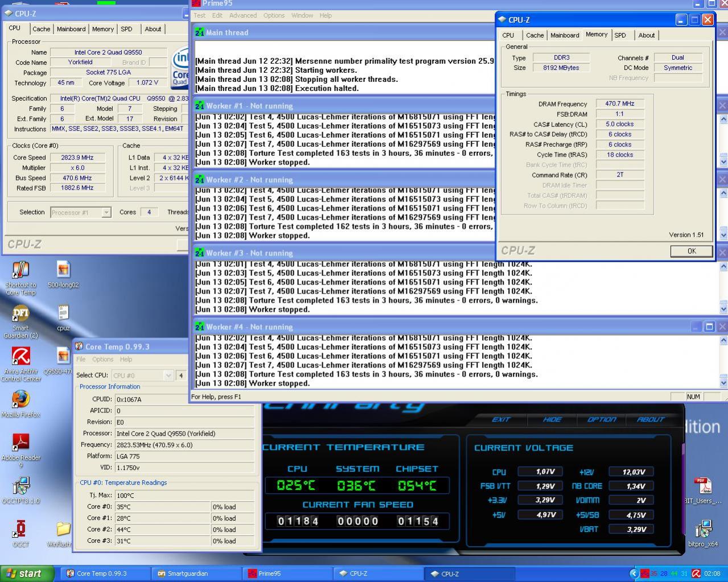
Task: Switch to Smartguardian taskbar button
Action: coord(196,573)
